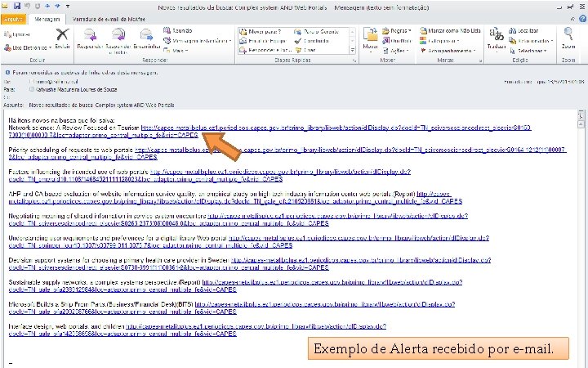Image resolution: width=588 pixels, height=368 pixels.
Task: Undo with the quick access toolbar arrow
Action: (x=28, y=6)
